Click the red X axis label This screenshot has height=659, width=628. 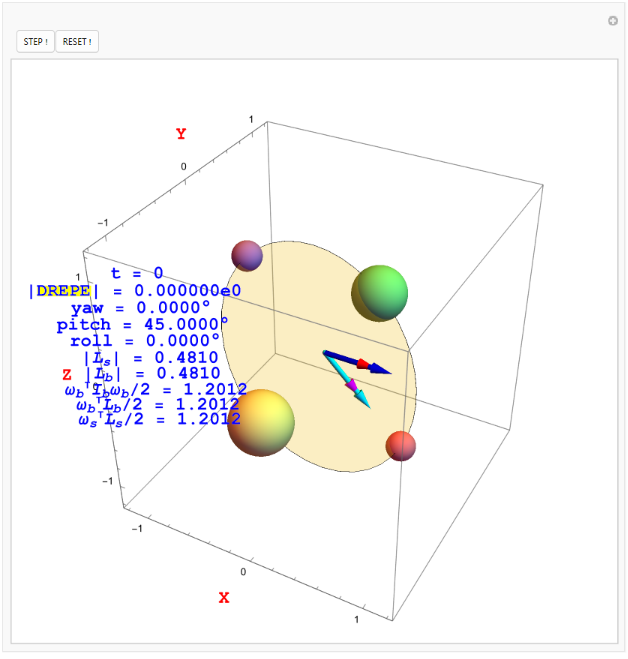(224, 598)
